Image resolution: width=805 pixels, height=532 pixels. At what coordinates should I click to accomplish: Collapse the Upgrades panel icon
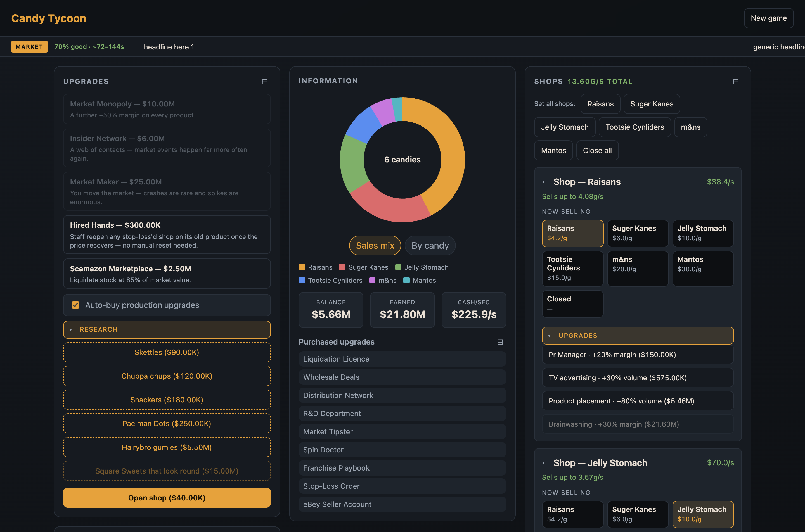pos(264,82)
